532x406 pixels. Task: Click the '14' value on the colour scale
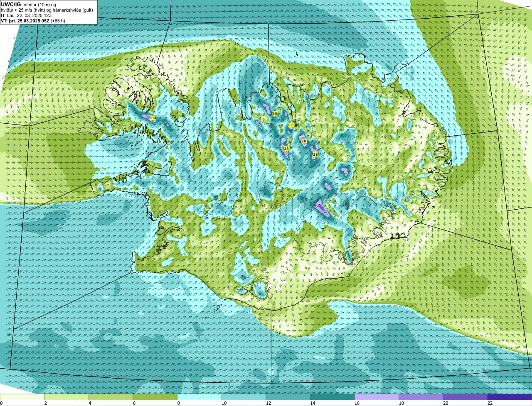coord(313,403)
